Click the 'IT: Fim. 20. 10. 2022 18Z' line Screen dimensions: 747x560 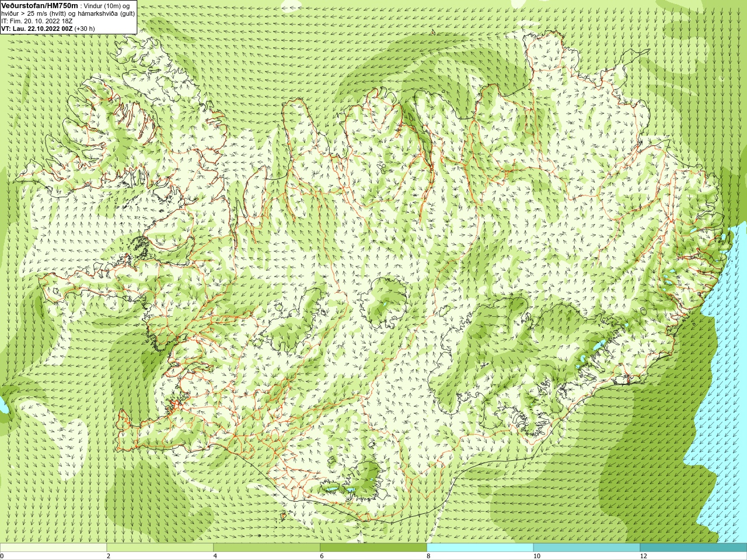pyautogui.click(x=37, y=20)
